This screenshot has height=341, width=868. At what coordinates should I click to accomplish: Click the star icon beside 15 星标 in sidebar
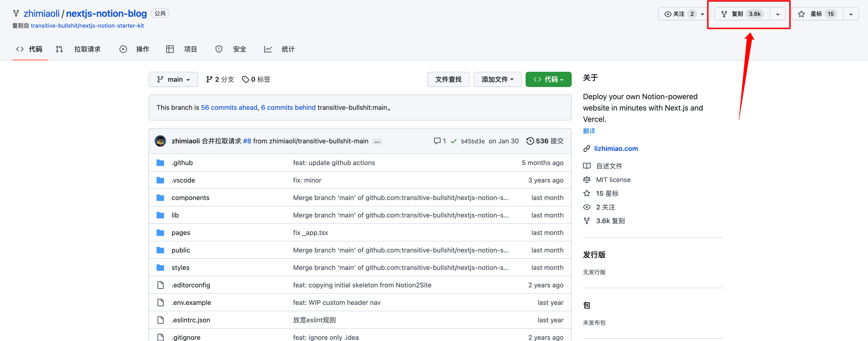587,193
